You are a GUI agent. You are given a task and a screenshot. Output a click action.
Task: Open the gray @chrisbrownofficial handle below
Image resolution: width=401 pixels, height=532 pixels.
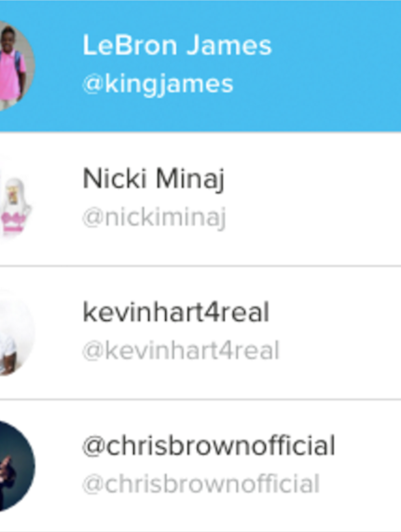coord(201,484)
